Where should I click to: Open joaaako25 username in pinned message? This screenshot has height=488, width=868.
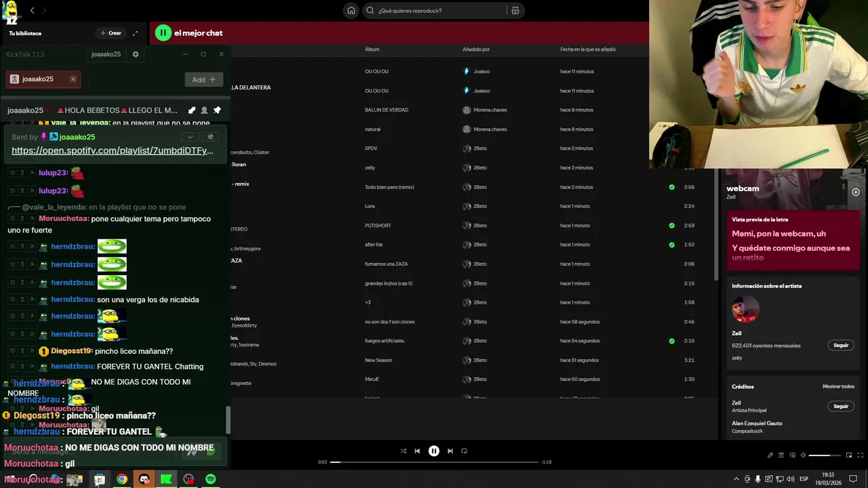pyautogui.click(x=77, y=137)
